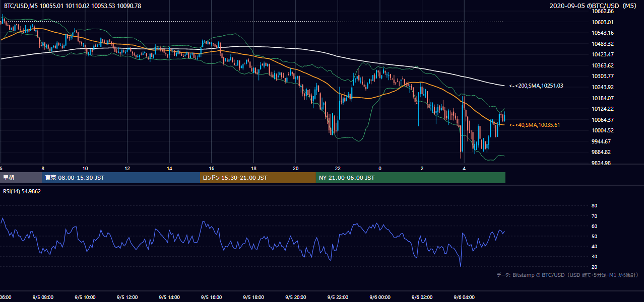Viewport: 644px width, 302px height.
Task: Click the 9/5 14:00 bottom time label
Action: 169,297
